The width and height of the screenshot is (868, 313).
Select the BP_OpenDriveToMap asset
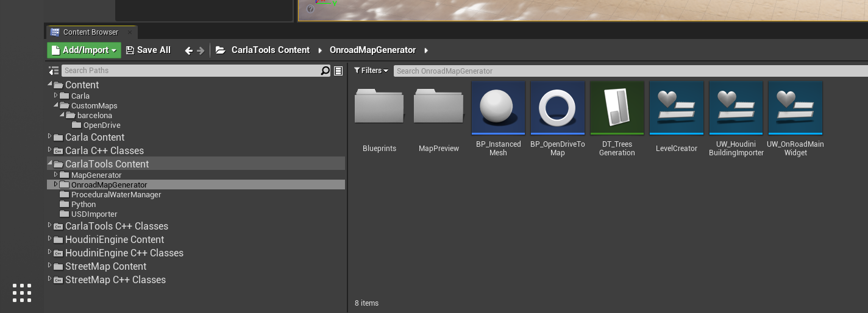point(557,108)
